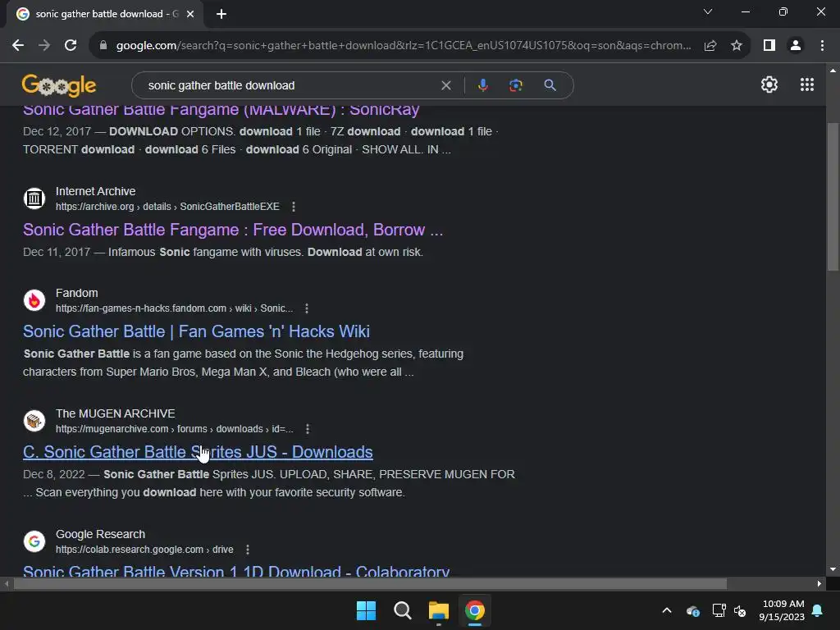Open the tab search dropdown arrow

point(708,11)
